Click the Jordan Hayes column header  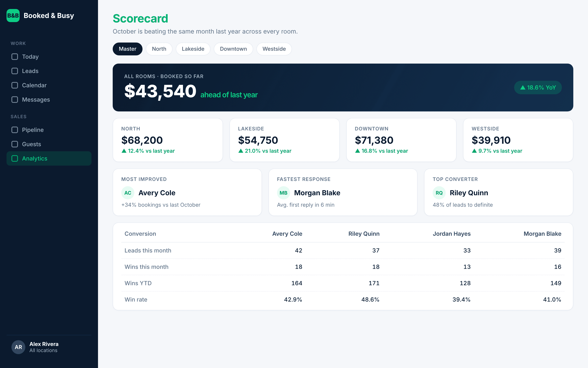tap(451, 234)
